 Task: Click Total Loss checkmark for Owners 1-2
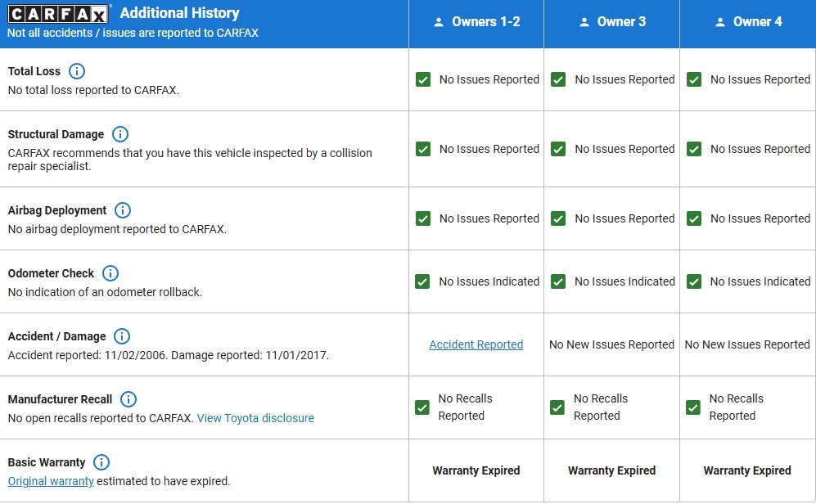click(x=423, y=79)
